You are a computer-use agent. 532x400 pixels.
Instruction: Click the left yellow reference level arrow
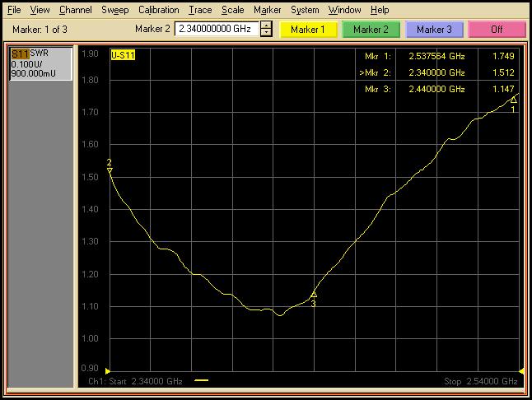click(x=108, y=370)
